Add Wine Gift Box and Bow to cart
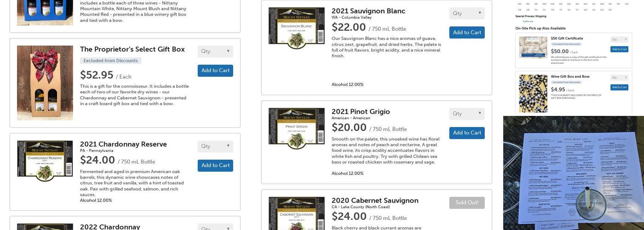 point(619,87)
